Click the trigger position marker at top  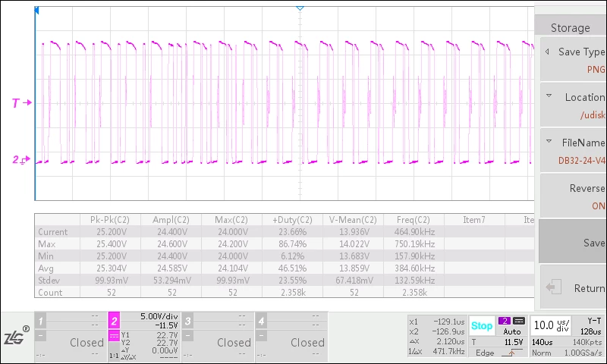300,8
